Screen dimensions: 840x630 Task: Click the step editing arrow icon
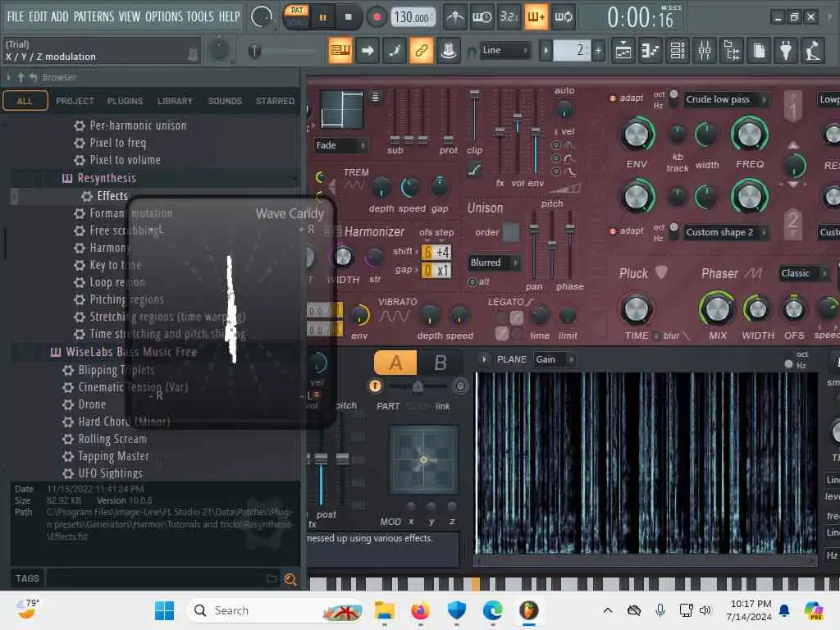(x=367, y=51)
